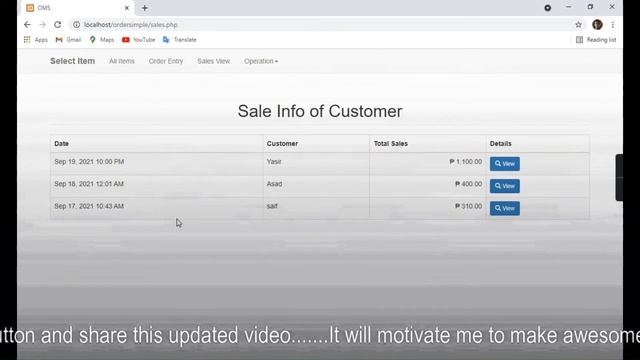This screenshot has width=640, height=360.
Task: Minimize the Chrome window
Action: point(569,7)
